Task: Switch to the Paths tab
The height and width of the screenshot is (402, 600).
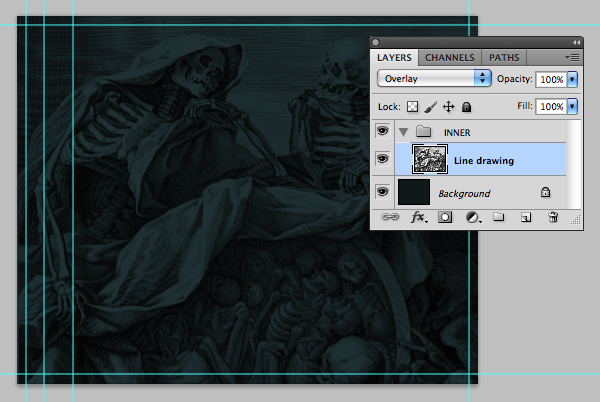Action: (x=504, y=57)
